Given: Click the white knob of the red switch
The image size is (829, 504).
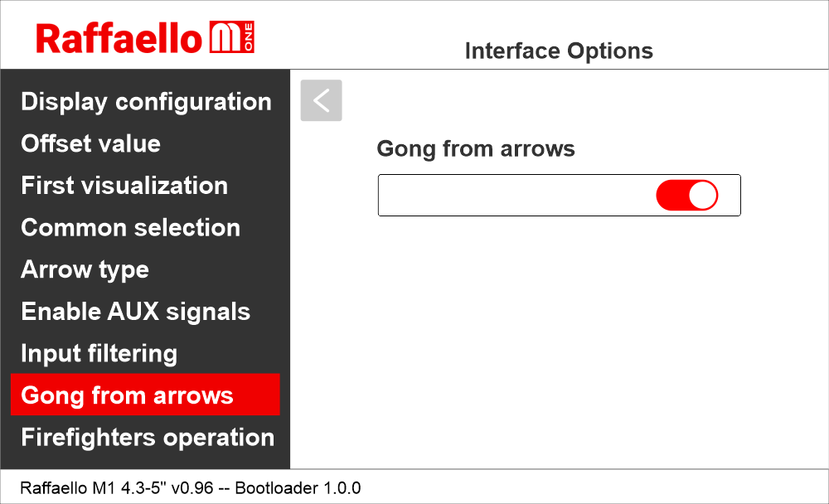Looking at the screenshot, I should [703, 196].
